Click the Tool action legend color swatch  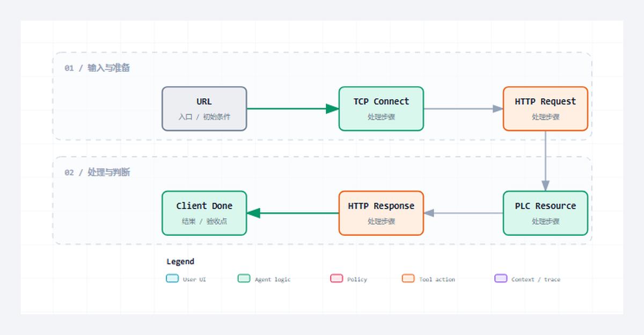point(408,279)
